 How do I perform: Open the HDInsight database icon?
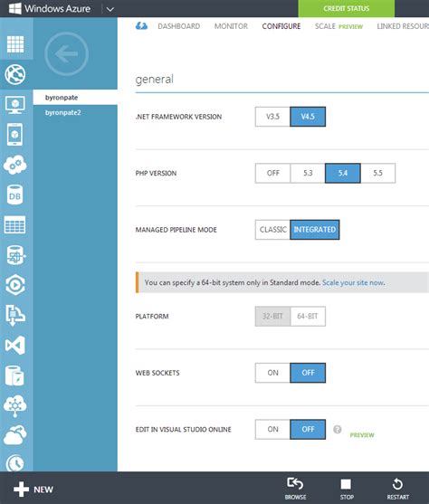pos(15,255)
